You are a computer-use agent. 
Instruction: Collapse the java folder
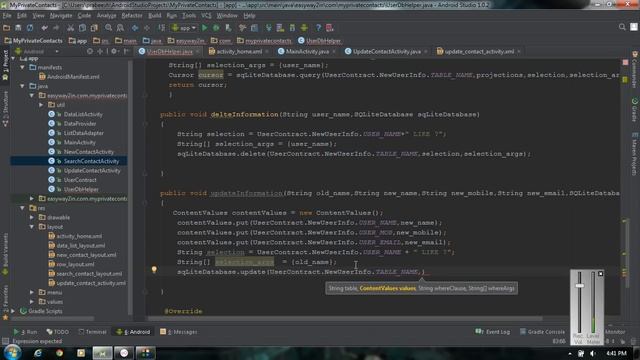tap(22, 86)
